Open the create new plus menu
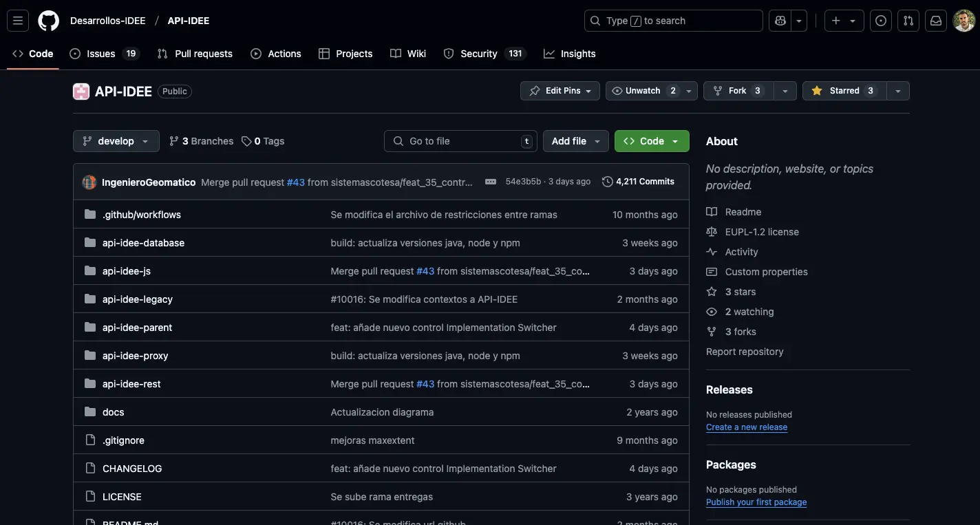The image size is (980, 525). coord(844,21)
